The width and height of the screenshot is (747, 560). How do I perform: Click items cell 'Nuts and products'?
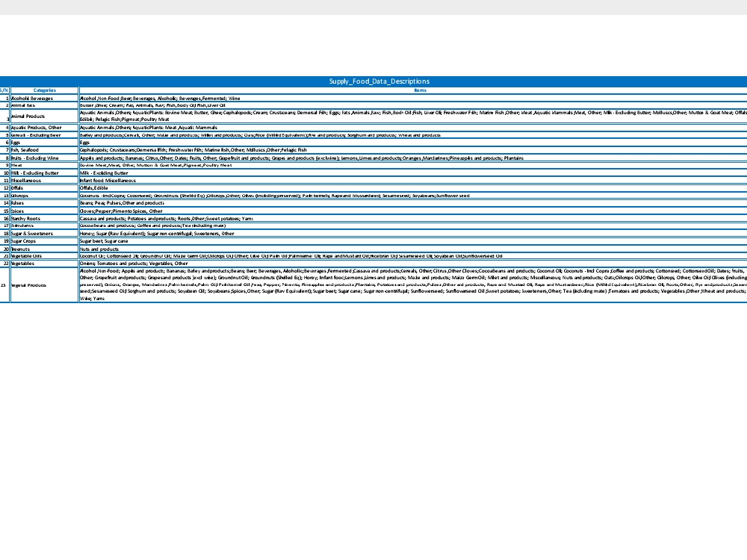413,249
